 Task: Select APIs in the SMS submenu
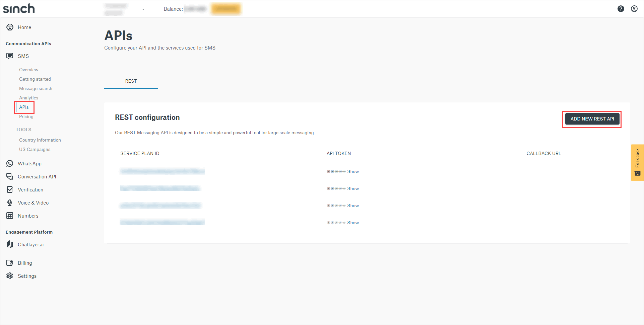(x=24, y=107)
